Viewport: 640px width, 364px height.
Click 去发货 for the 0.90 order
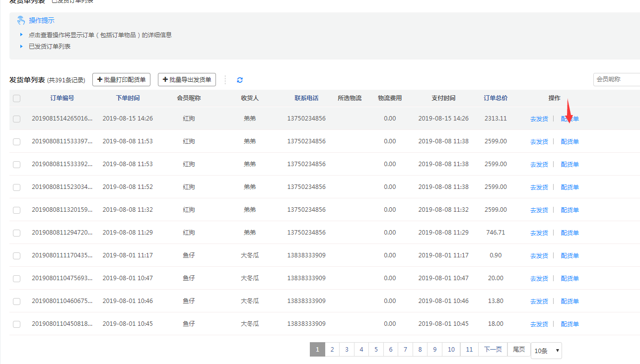tap(539, 256)
